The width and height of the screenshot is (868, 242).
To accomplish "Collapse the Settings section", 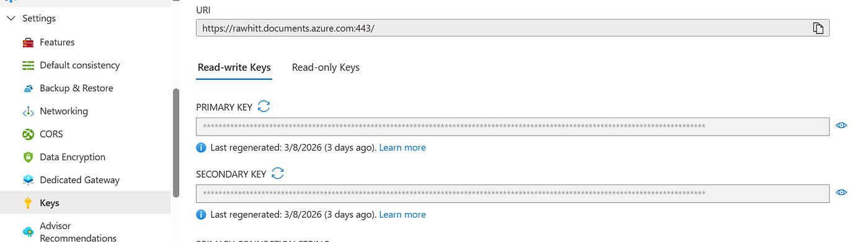I will click(x=11, y=19).
